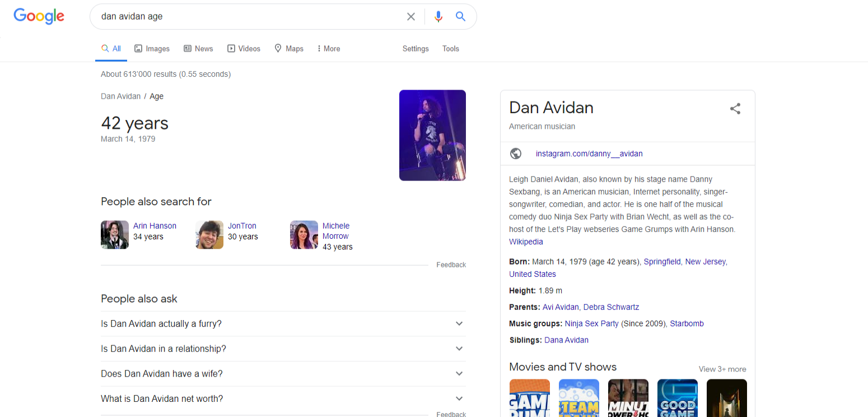Open JonTron's profile photo
Screen dimensions: 868x417
pos(209,235)
